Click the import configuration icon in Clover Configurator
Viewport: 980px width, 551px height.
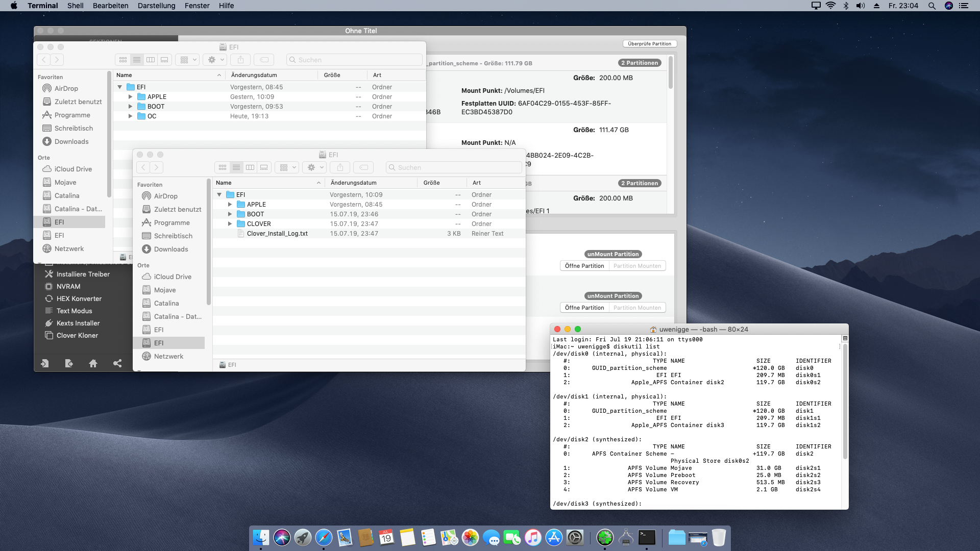click(45, 363)
